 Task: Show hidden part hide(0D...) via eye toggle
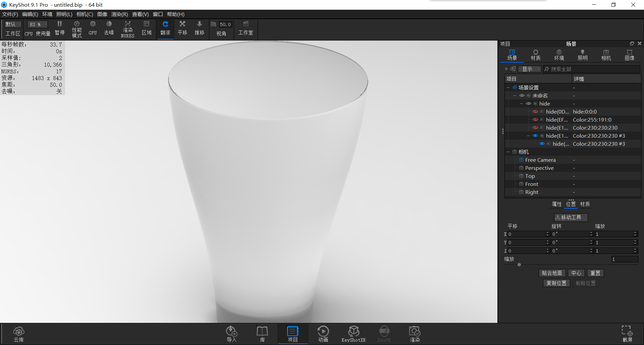[x=535, y=112]
